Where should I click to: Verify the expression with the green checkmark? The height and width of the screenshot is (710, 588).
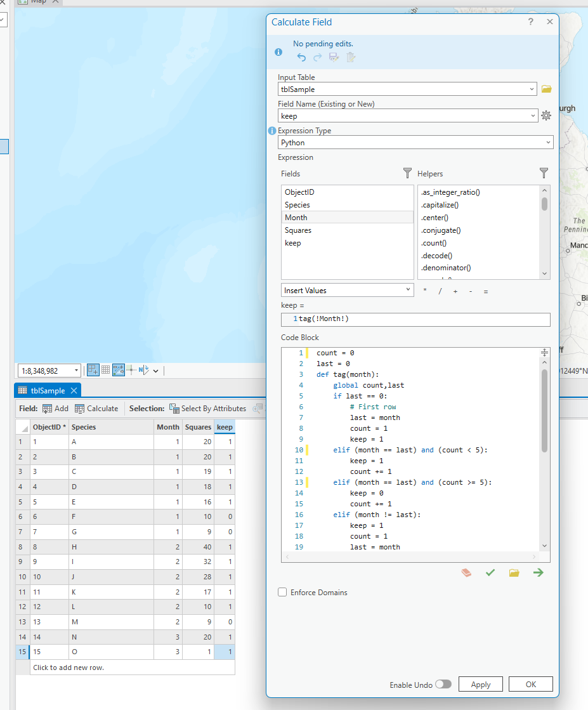[x=490, y=572]
